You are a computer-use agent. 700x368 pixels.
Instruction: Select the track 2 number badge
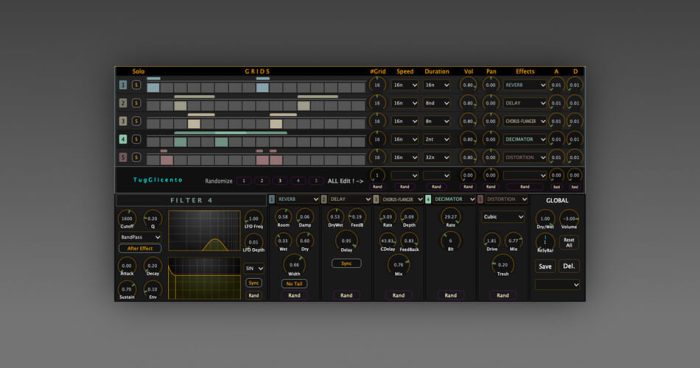click(123, 103)
